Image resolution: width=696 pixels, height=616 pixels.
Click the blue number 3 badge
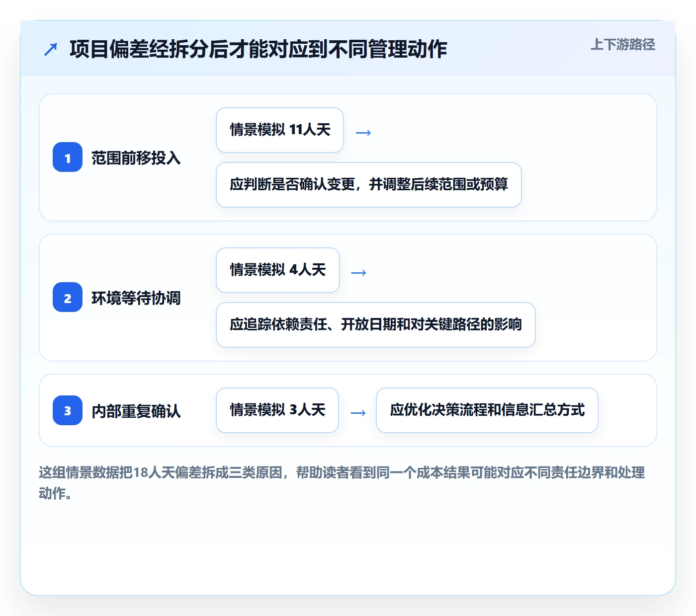68,410
